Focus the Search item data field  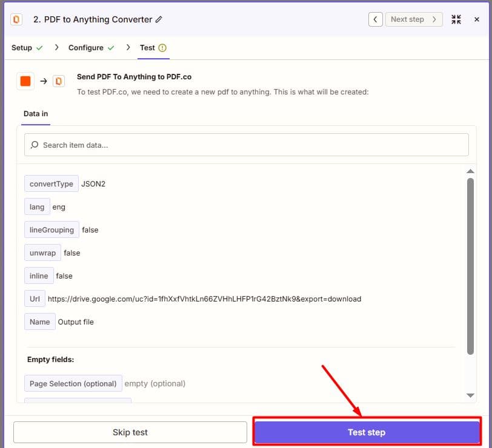pos(247,145)
